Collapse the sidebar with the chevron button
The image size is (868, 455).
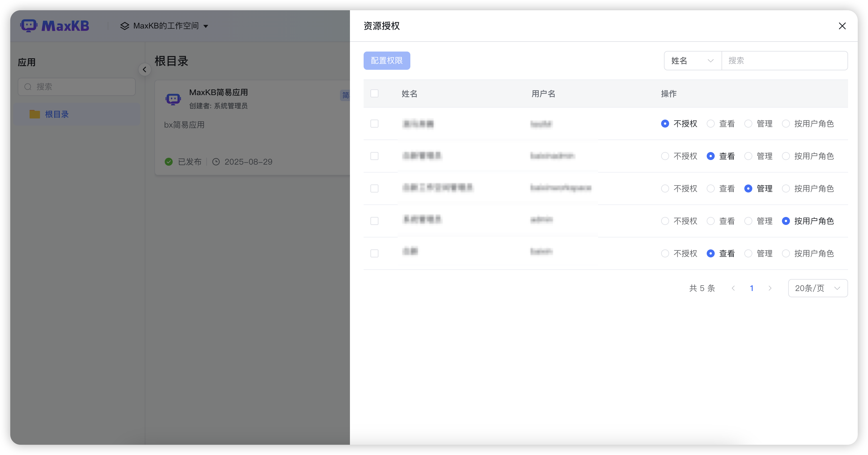coord(144,69)
